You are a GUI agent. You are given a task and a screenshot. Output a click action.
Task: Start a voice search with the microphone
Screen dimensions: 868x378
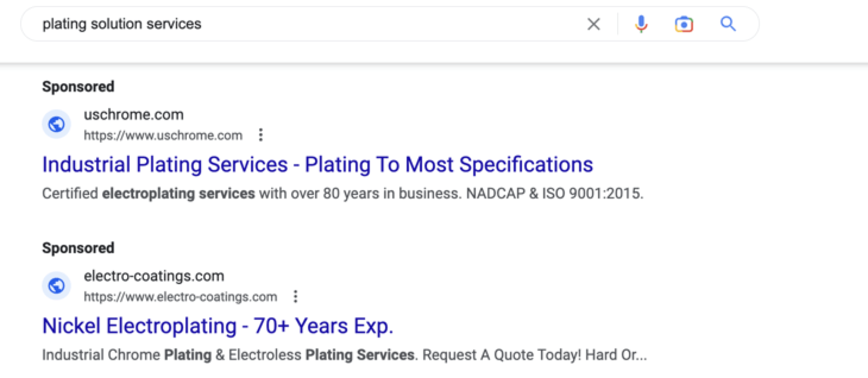641,24
